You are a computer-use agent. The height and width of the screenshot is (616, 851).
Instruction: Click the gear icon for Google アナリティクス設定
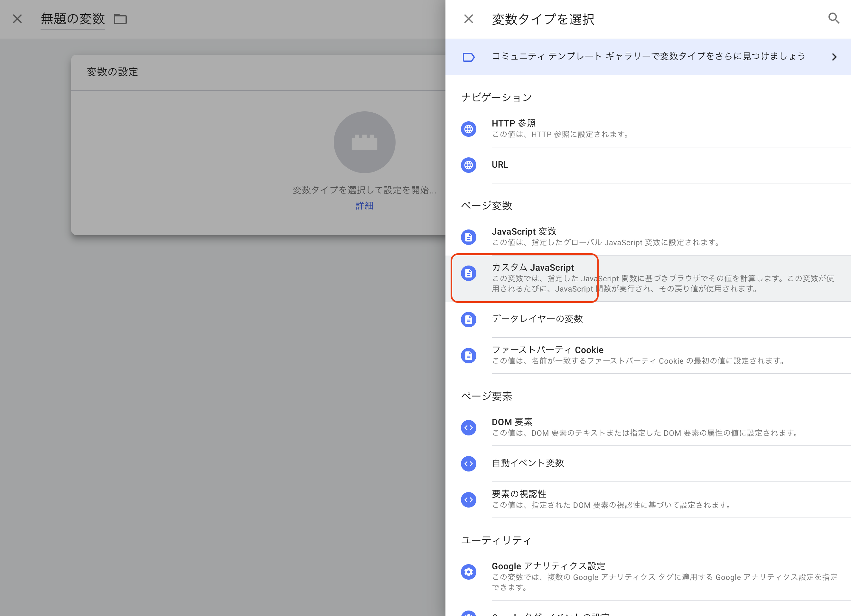click(x=468, y=572)
